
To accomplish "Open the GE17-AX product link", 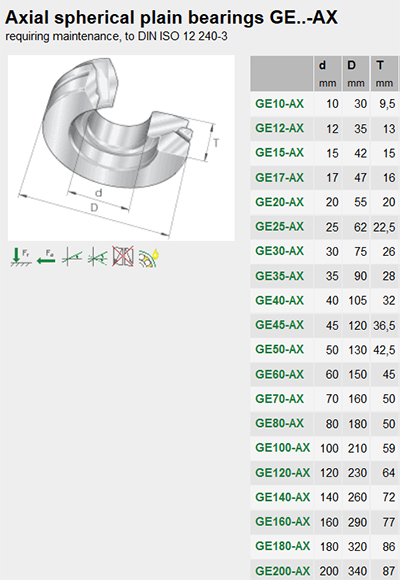I will 279,178.
